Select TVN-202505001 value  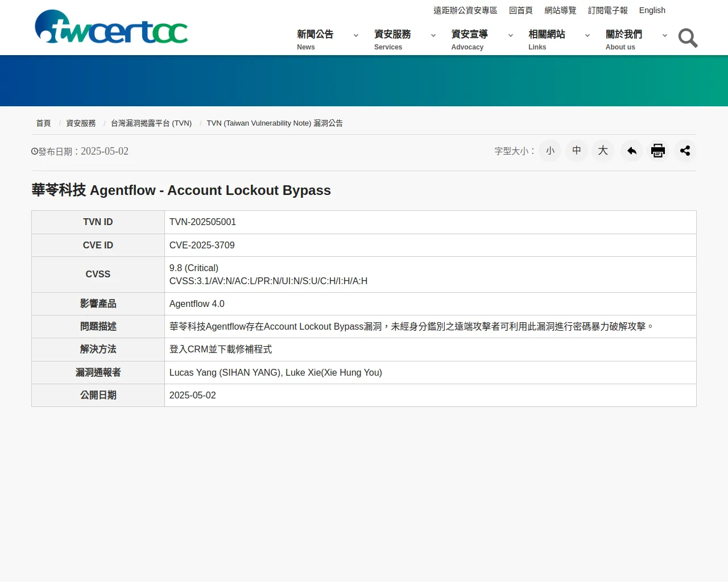pyautogui.click(x=202, y=222)
